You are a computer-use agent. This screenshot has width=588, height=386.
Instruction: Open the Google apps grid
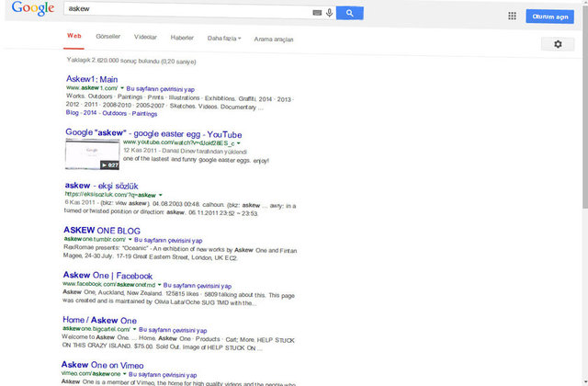[512, 16]
